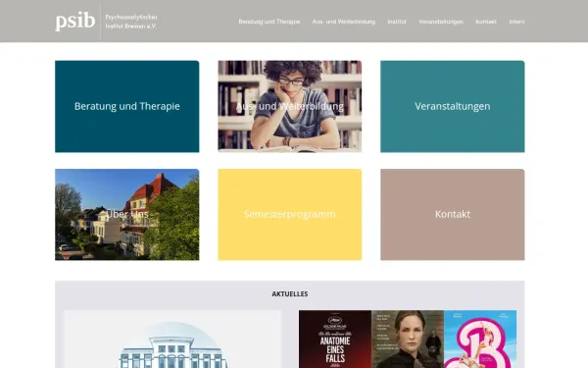
Task: Open the Intern navigation link
Action: coord(516,22)
